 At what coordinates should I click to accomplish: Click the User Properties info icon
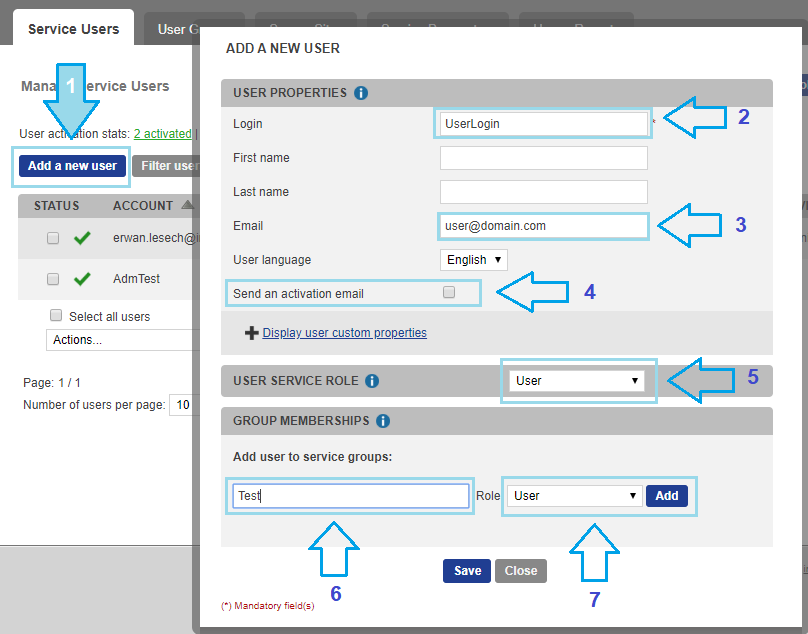click(x=361, y=93)
